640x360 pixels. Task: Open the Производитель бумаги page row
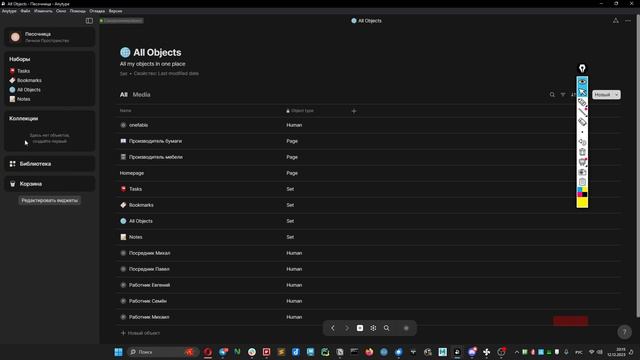pos(369,141)
